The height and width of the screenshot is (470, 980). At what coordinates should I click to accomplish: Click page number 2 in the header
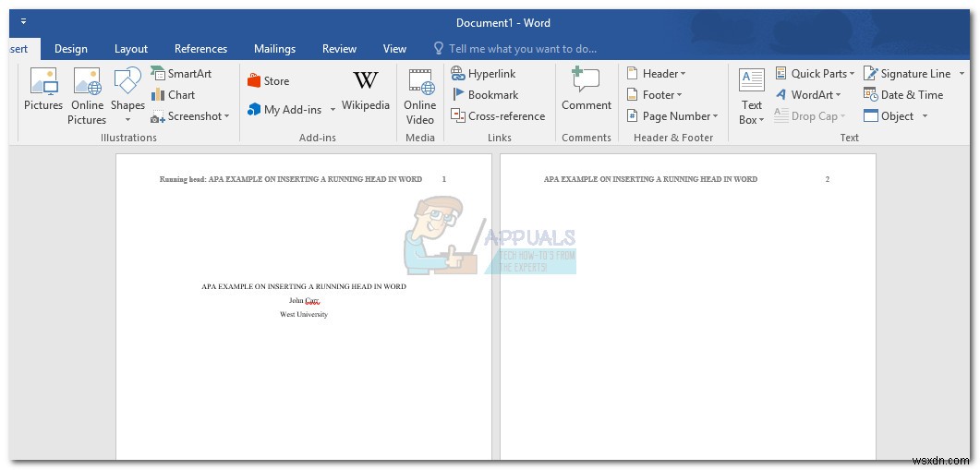pos(828,179)
